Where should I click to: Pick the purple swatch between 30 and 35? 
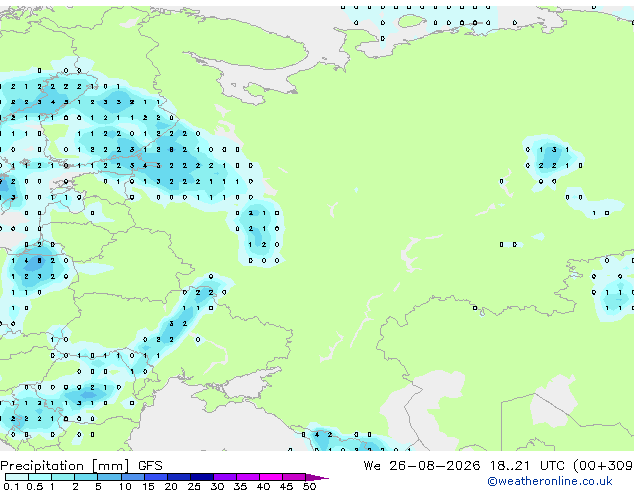coord(225,477)
